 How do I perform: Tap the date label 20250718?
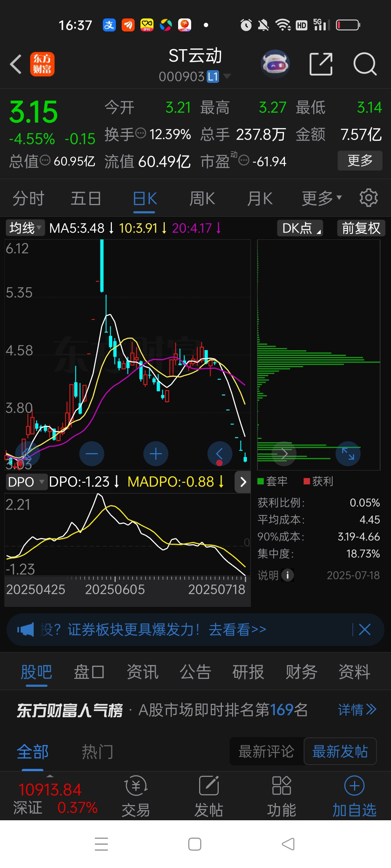[x=216, y=590]
